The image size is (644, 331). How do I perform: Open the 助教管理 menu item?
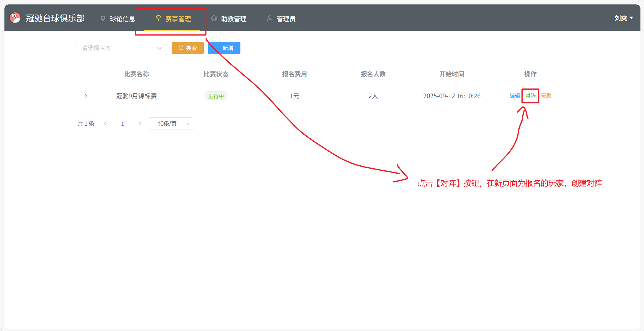(233, 19)
